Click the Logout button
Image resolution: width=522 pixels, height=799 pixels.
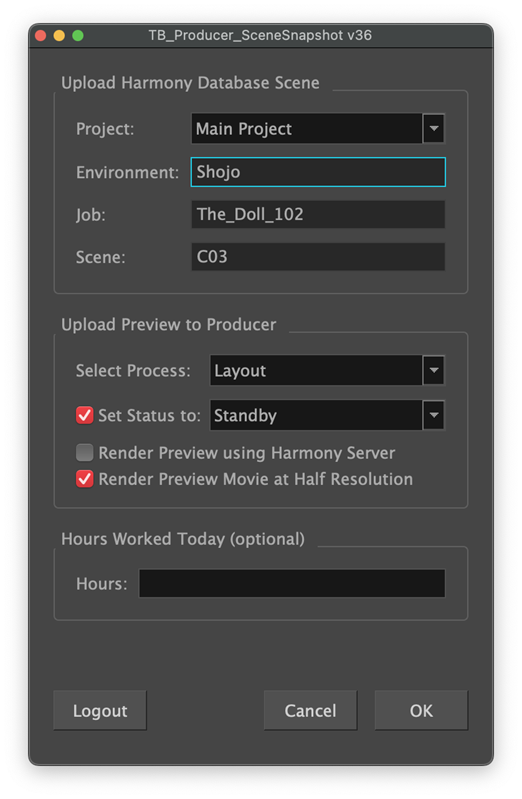point(100,710)
